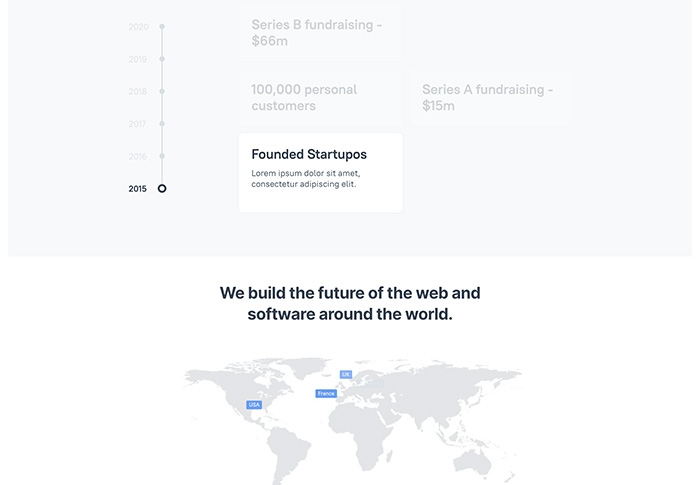
Task: Select the 2019 timeline dot
Action: click(162, 59)
